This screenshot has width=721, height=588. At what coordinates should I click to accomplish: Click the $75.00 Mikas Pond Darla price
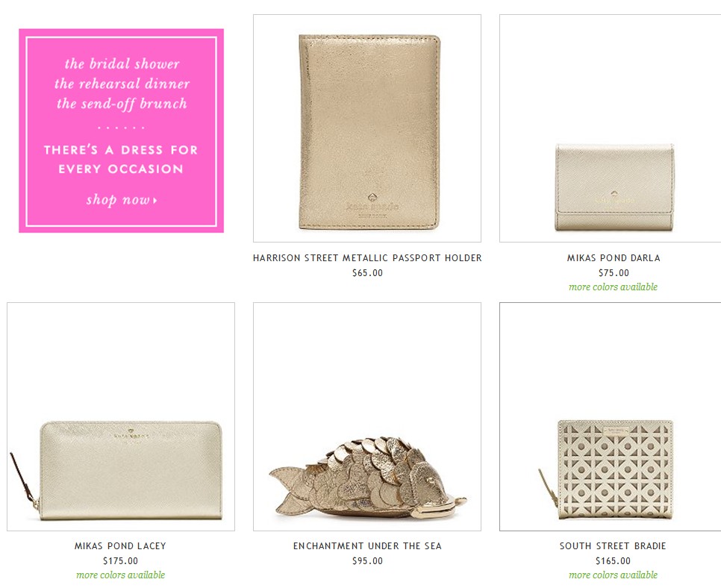[x=614, y=272]
